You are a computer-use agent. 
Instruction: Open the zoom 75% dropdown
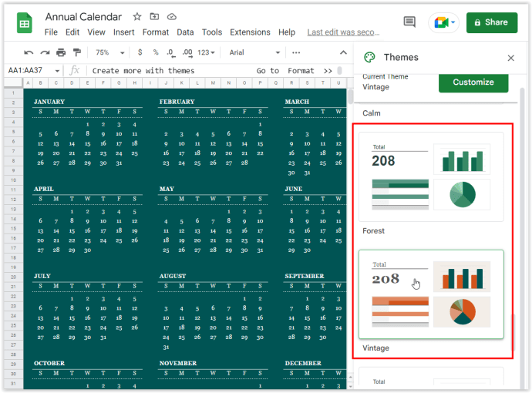(110, 52)
